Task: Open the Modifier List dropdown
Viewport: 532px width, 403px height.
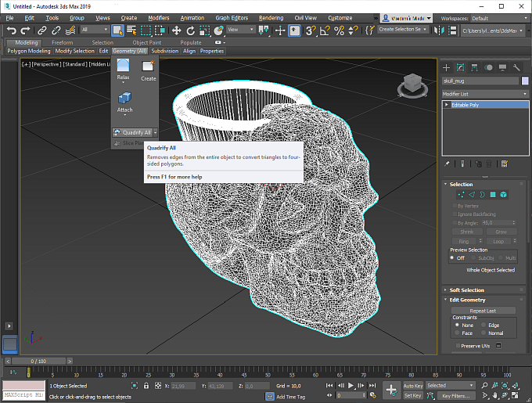Action: pyautogui.click(x=485, y=93)
